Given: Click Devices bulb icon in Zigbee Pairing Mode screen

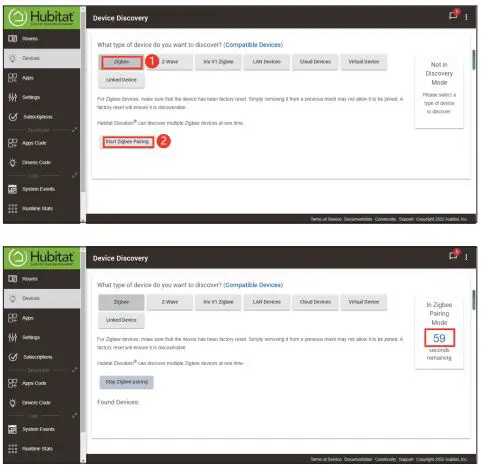Looking at the screenshot, I should pyautogui.click(x=12, y=299).
